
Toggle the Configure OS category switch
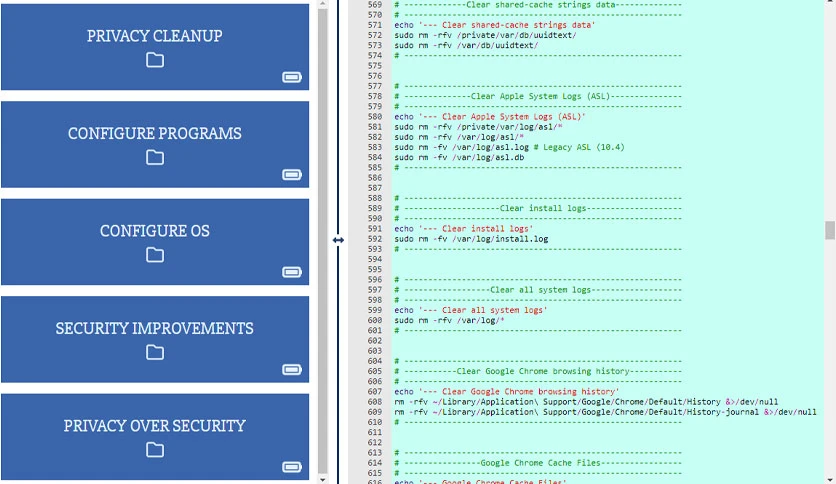point(292,272)
